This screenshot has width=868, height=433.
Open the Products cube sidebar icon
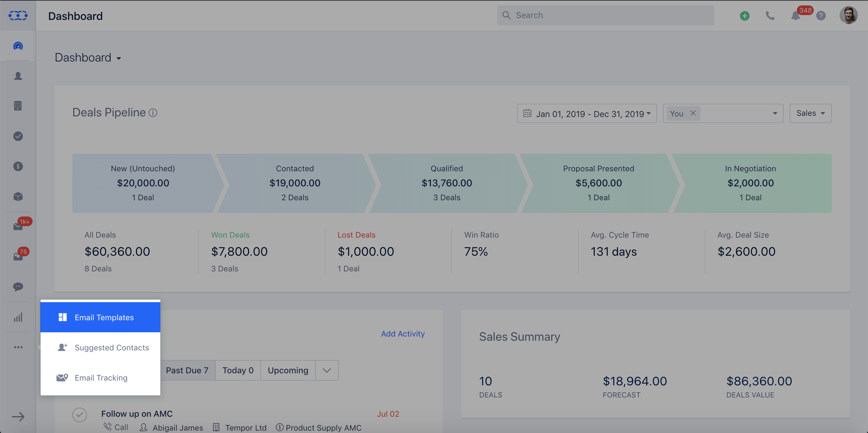pyautogui.click(x=18, y=197)
